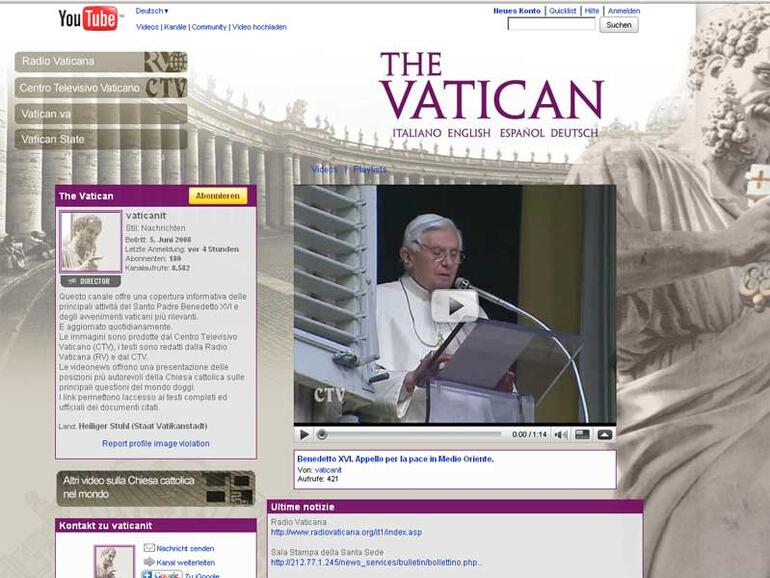
Task: Click the seek handle on progress bar
Action: click(x=322, y=435)
